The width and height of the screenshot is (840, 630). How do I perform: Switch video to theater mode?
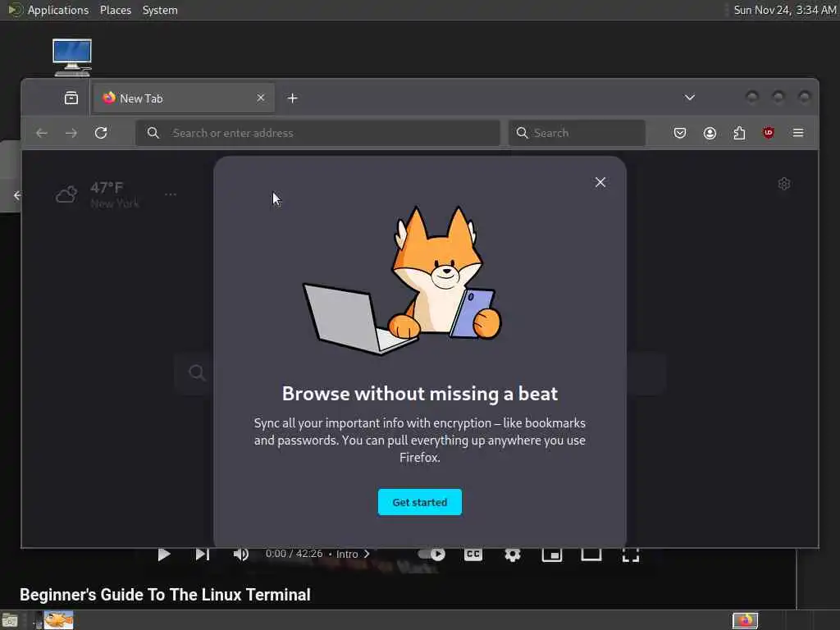tap(591, 555)
